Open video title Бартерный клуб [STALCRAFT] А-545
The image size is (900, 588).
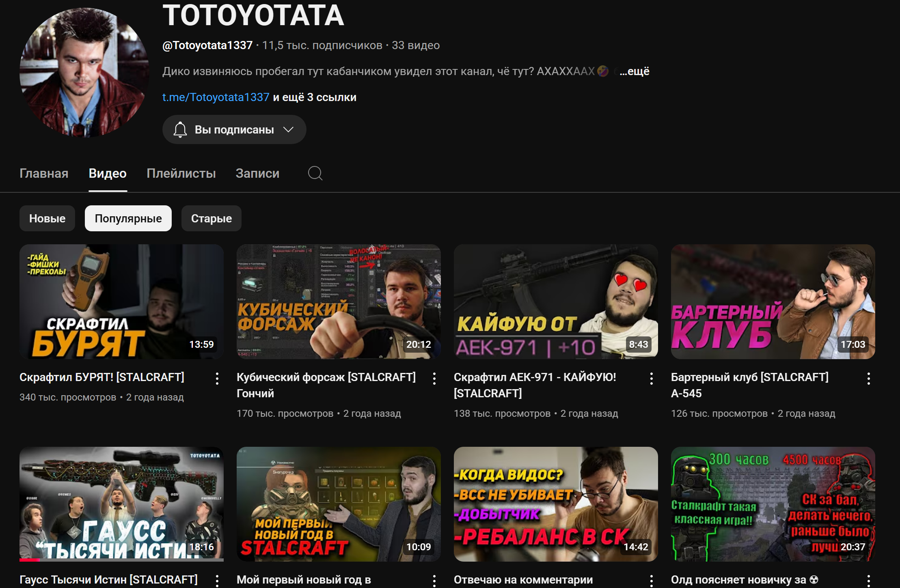(x=750, y=385)
